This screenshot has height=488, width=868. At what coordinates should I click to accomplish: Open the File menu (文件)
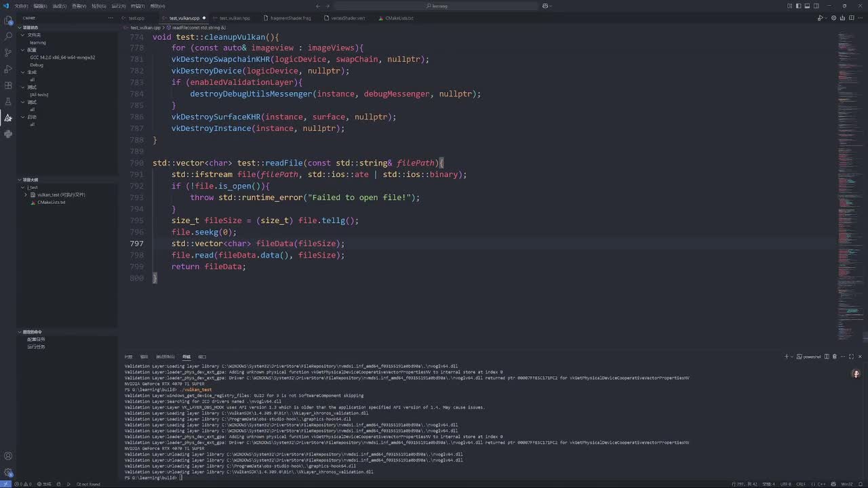(21, 6)
